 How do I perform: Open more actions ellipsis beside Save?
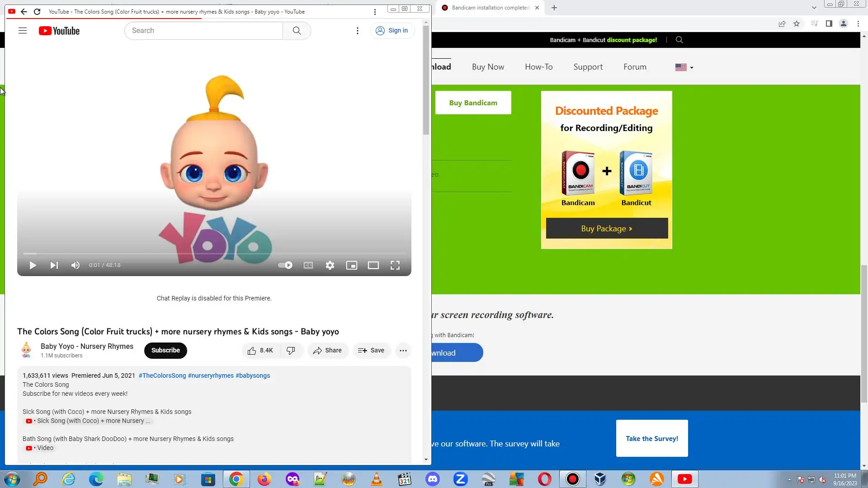[x=403, y=351]
